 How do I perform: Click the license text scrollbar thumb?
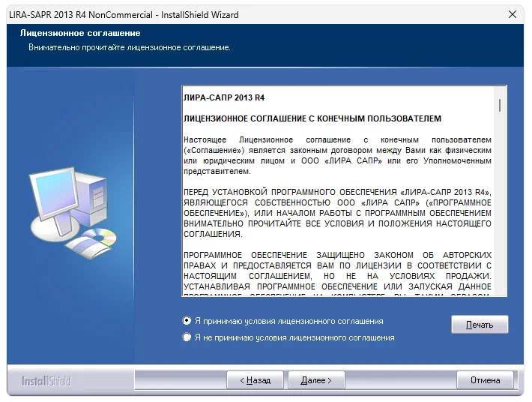(500, 105)
